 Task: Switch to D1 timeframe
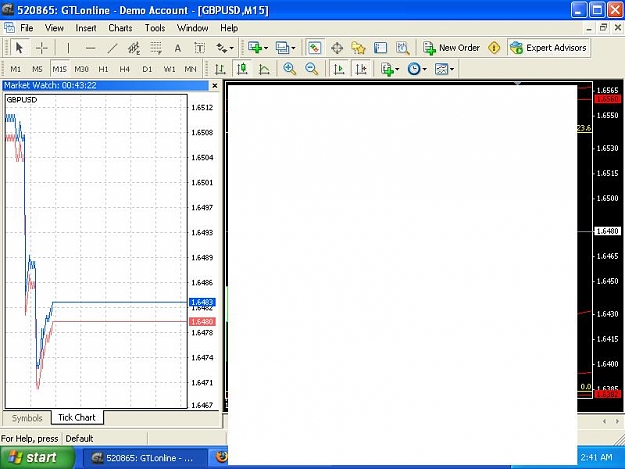point(147,69)
